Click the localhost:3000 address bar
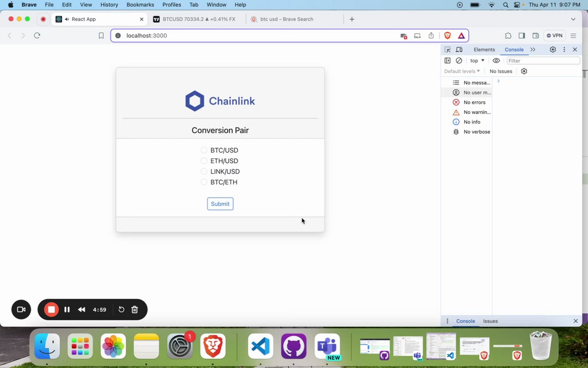Image resolution: width=588 pixels, height=368 pixels. coord(289,35)
